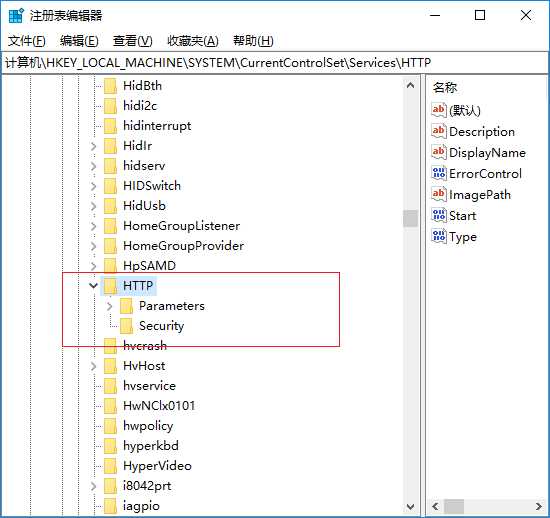Click the ErrorControl binary value icon

[439, 173]
